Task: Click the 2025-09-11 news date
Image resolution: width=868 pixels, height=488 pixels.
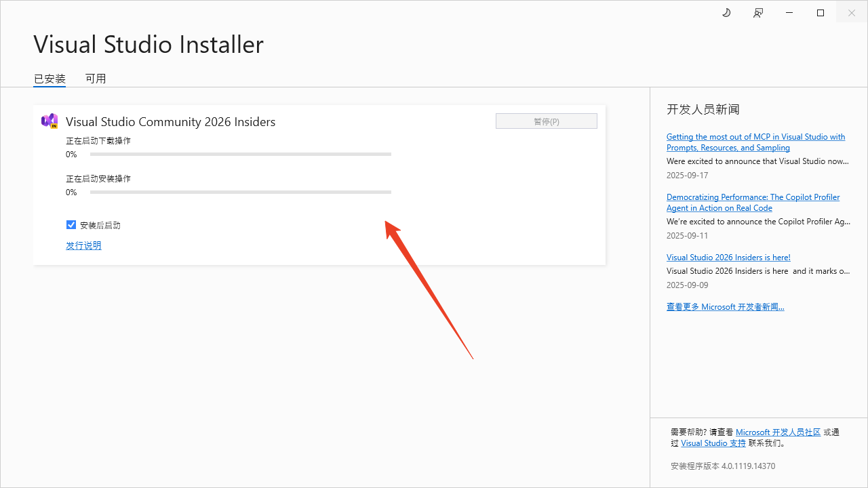Action: [687, 236]
